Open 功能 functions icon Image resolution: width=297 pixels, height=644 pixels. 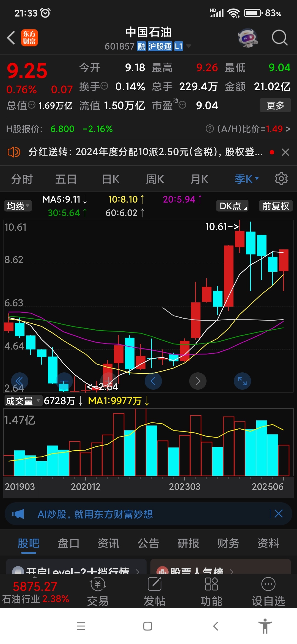[x=211, y=592]
